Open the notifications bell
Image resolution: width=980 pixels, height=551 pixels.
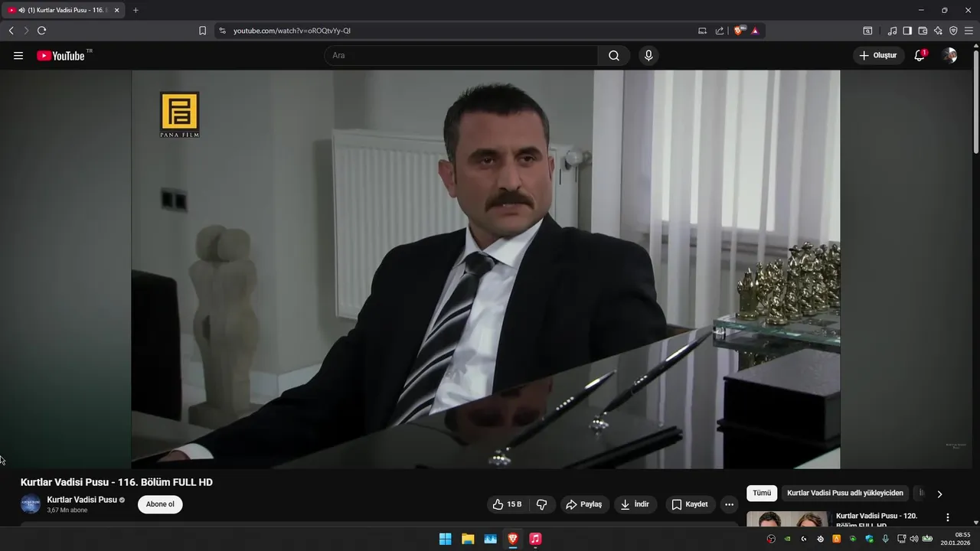920,56
